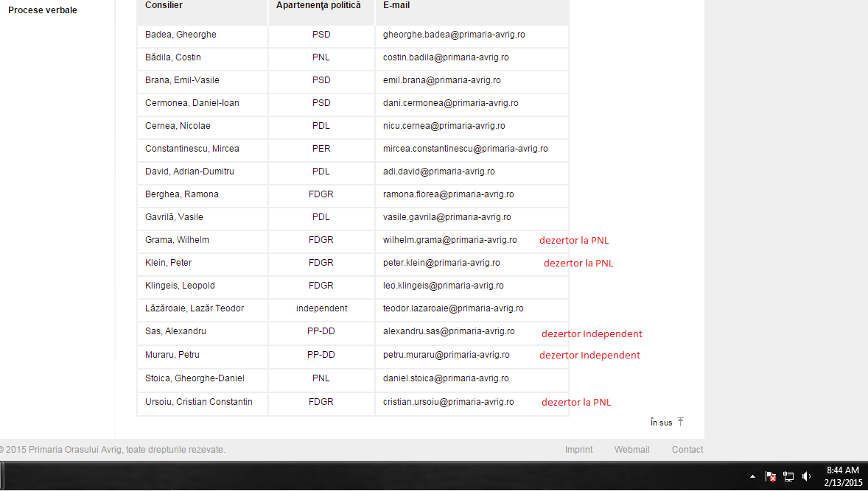Open the Imprint footer link

[578, 450]
